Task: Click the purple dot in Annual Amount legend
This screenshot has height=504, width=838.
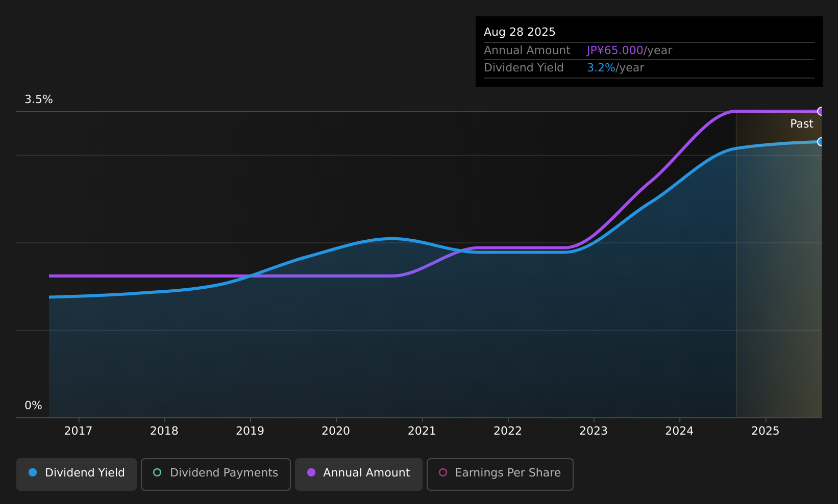Action: point(311,472)
